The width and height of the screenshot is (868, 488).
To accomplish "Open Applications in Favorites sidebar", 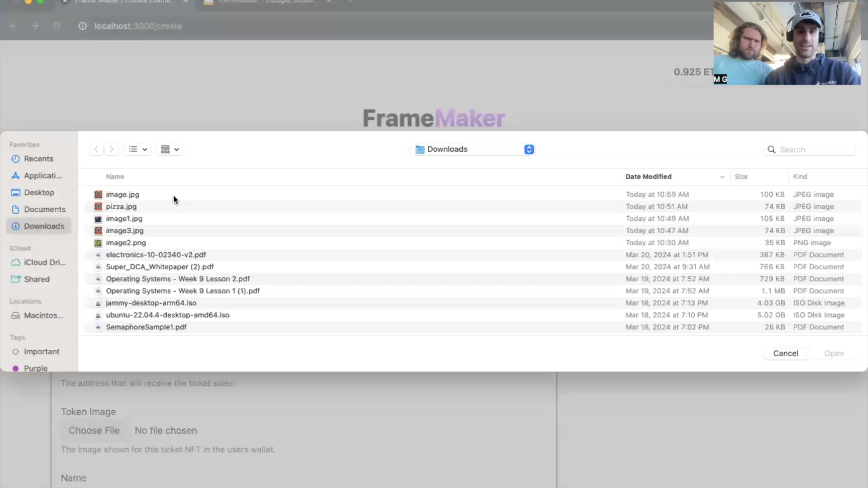I will click(x=38, y=175).
